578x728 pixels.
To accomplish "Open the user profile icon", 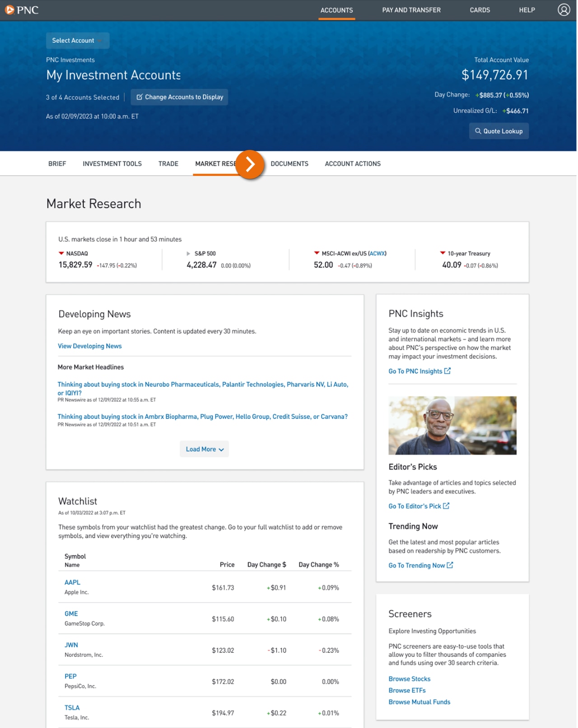I will click(x=564, y=10).
